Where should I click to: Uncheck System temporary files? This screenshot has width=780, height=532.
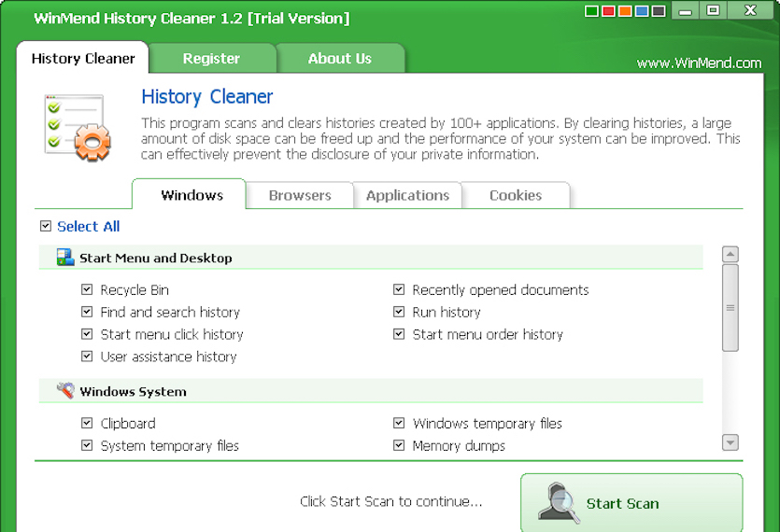pos(87,445)
